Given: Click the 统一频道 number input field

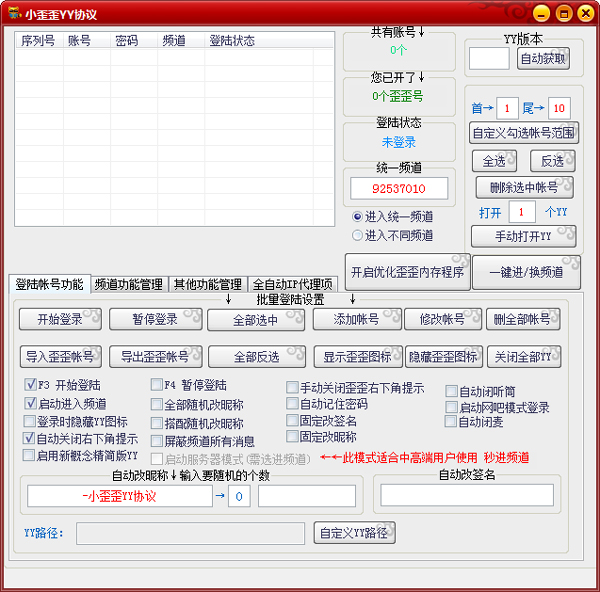Looking at the screenshot, I should coord(399,187).
